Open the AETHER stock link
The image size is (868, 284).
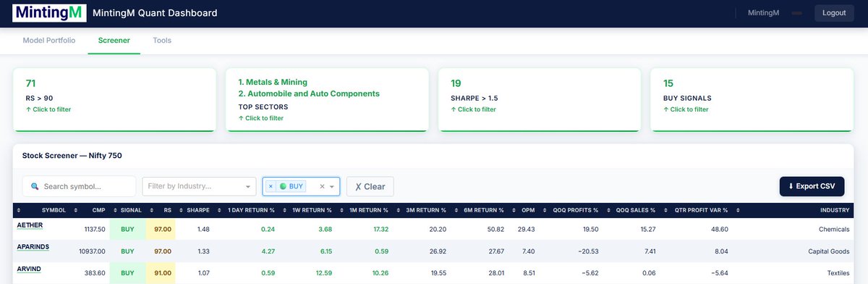click(30, 225)
